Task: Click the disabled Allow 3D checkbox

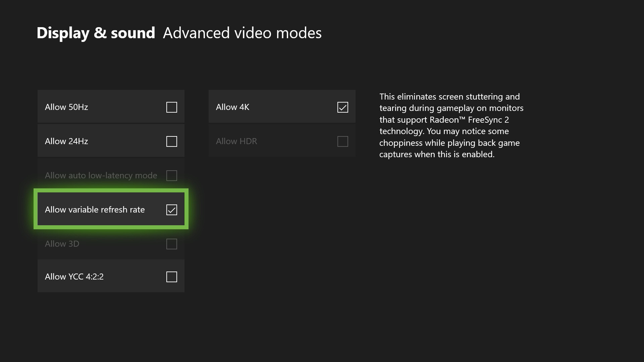Action: (171, 244)
